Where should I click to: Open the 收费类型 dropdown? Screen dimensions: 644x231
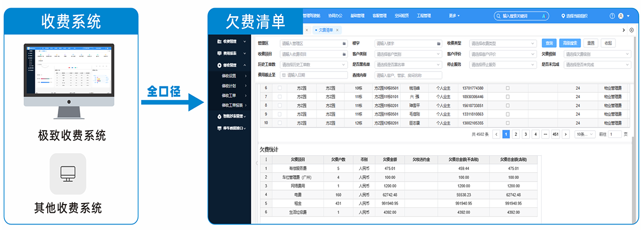click(x=503, y=43)
